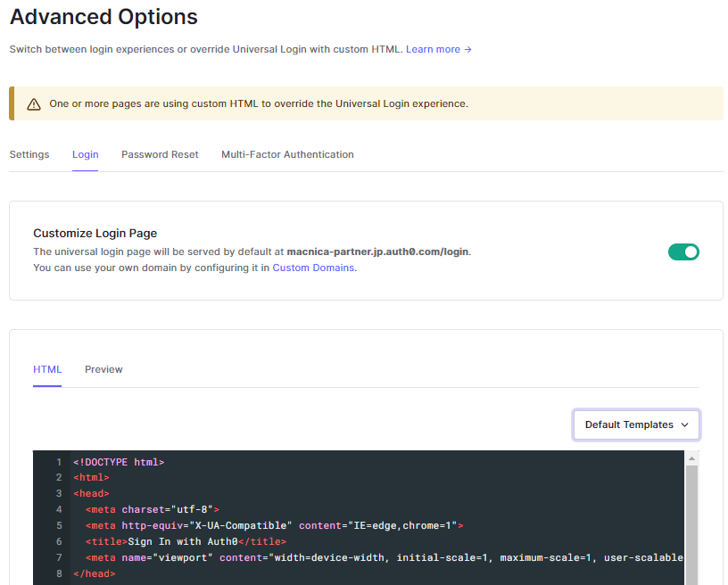This screenshot has height=585, width=728.
Task: Switch to the Preview tab
Action: coord(103,369)
